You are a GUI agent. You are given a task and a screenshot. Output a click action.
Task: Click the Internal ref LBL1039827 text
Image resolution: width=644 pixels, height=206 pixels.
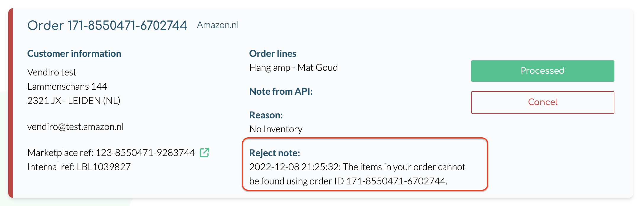tap(79, 167)
